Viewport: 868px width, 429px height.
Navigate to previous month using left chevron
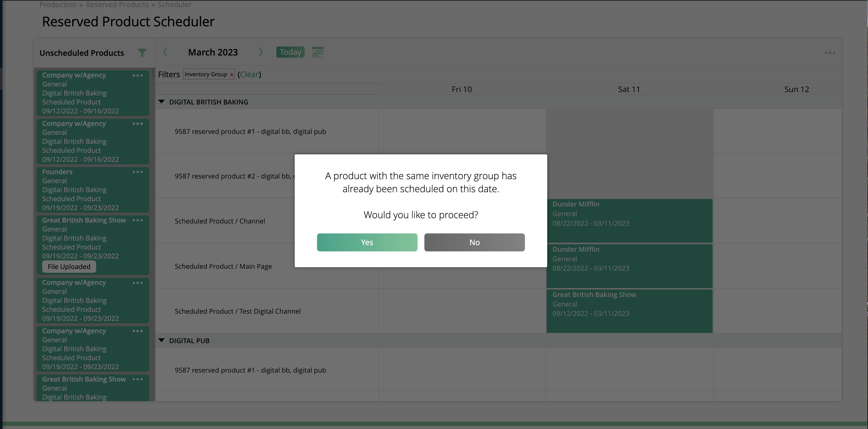pos(166,52)
